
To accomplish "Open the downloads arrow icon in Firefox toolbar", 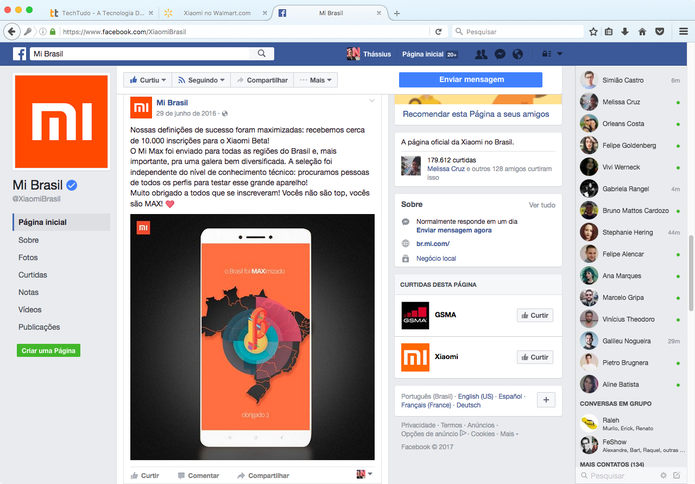I will point(625,31).
